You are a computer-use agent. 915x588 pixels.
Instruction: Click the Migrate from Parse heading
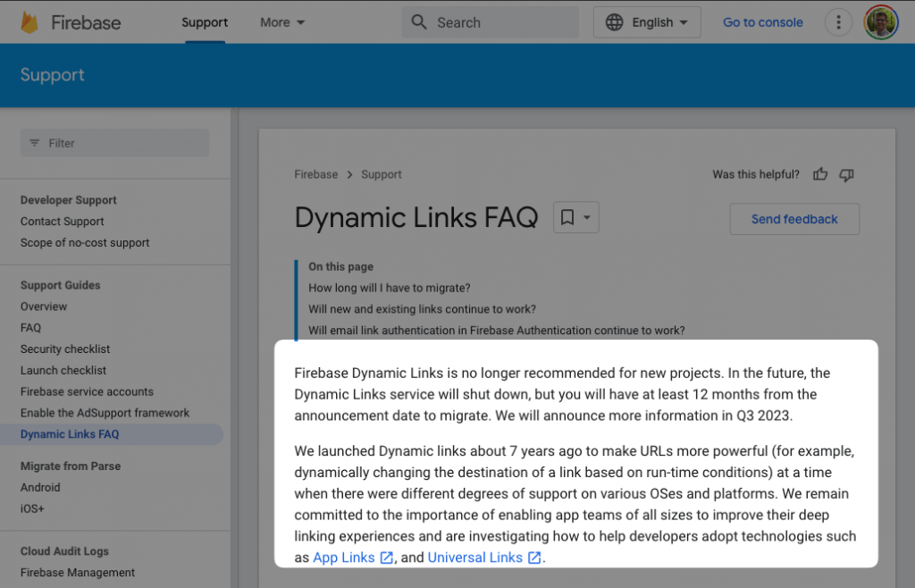(x=71, y=466)
